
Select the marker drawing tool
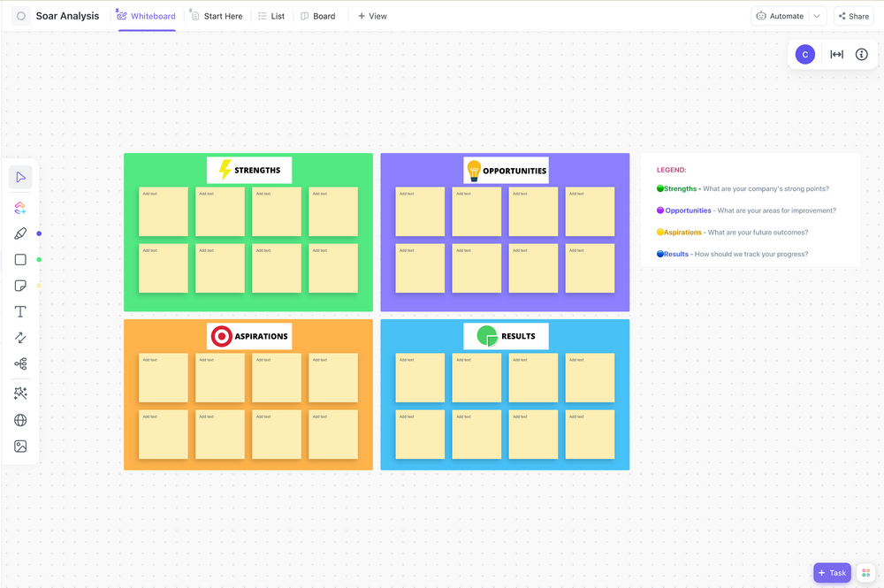[x=20, y=233]
